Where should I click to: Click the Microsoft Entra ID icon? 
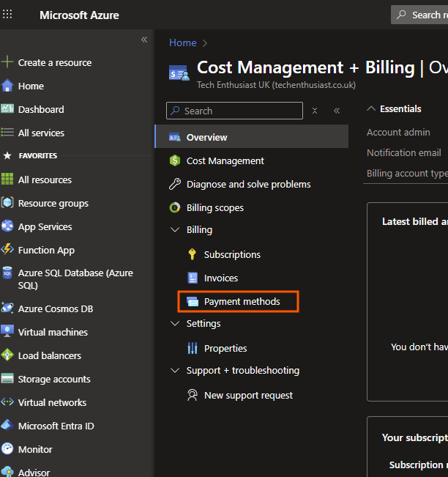coord(7,425)
